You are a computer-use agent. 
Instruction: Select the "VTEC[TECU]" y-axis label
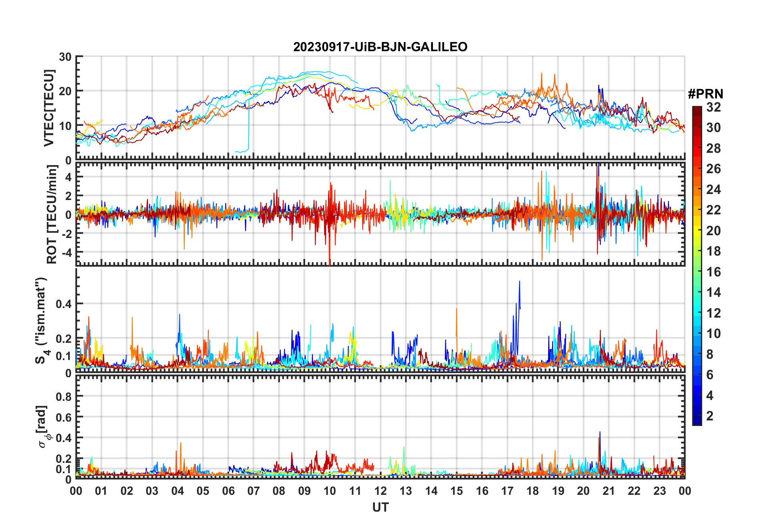pos(49,108)
